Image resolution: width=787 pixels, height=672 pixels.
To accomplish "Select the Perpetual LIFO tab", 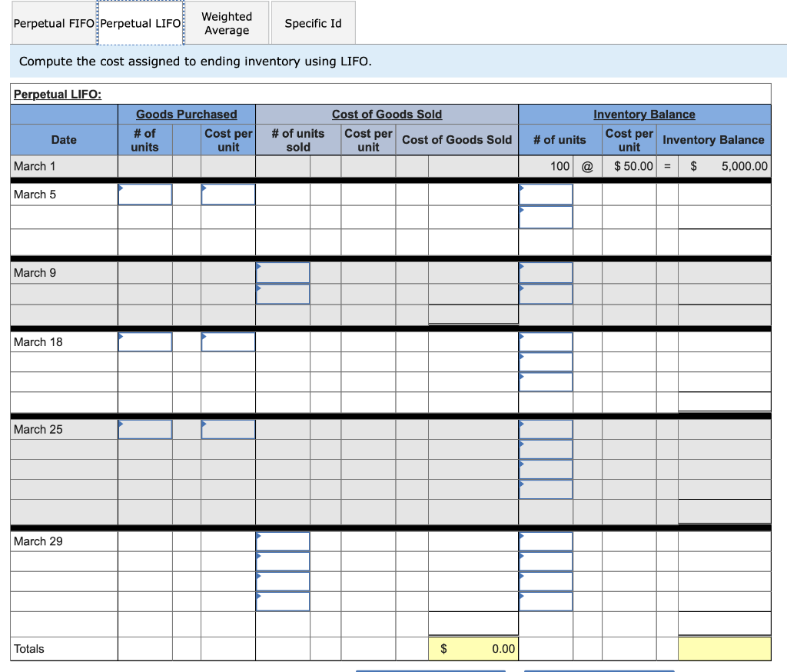I will click(141, 23).
